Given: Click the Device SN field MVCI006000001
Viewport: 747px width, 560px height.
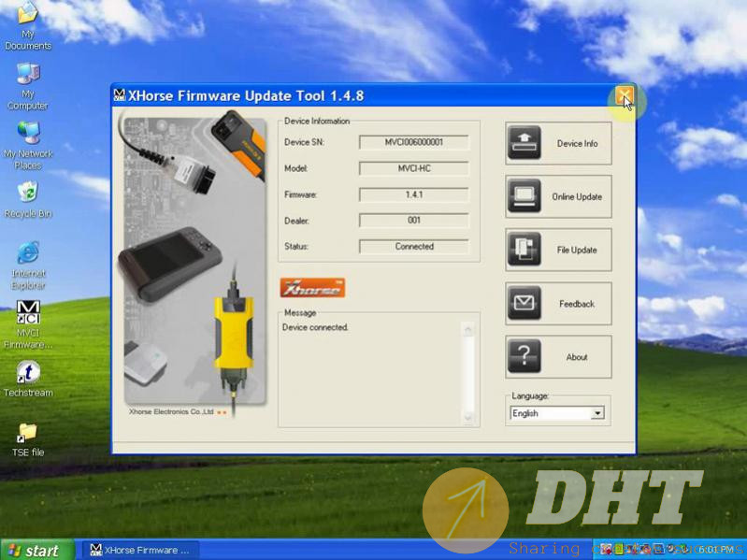Looking at the screenshot, I should tap(413, 142).
